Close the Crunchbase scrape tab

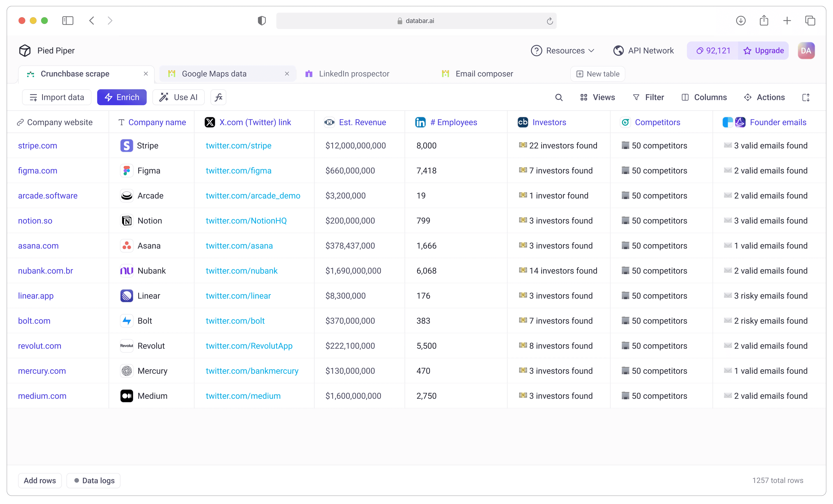146,74
